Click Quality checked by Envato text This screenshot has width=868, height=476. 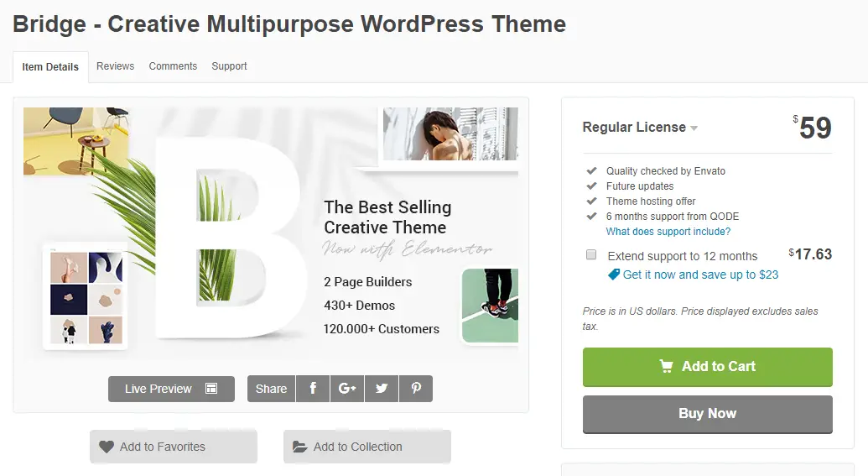click(x=665, y=170)
